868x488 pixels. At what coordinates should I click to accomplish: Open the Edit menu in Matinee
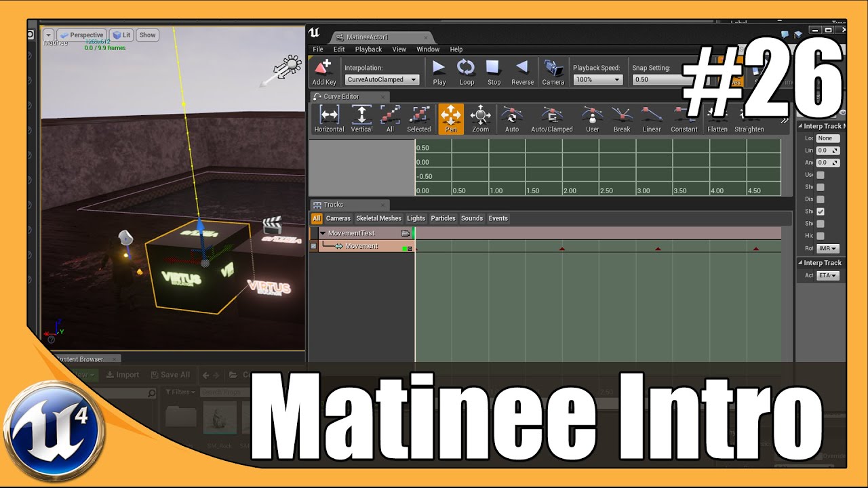[339, 49]
